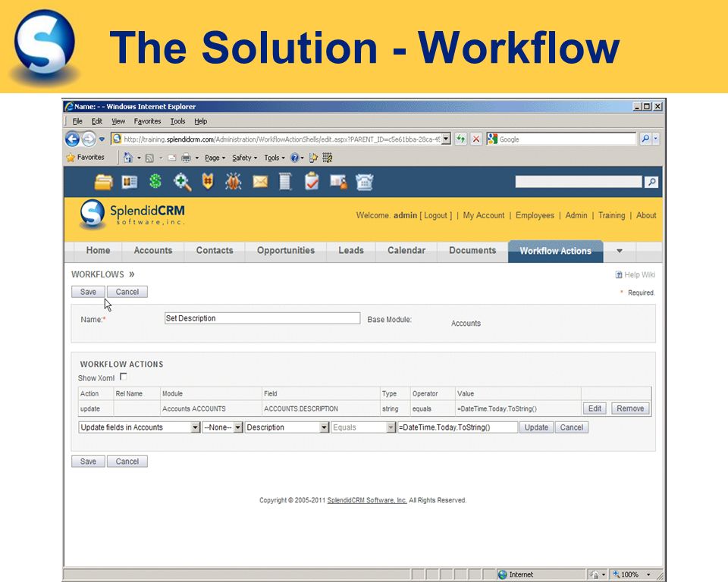Refresh the page with green arrows icon
The height and width of the screenshot is (582, 728).
pos(460,139)
